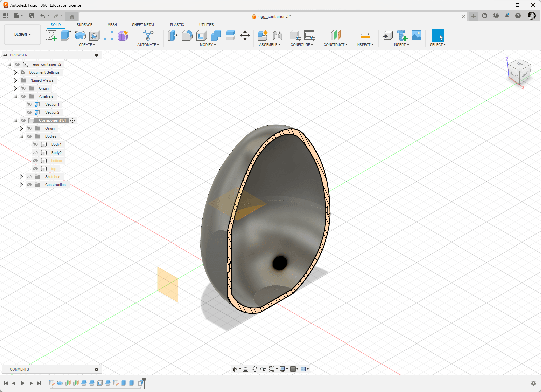Add a new design tab
This screenshot has width=541, height=392.
tap(473, 16)
